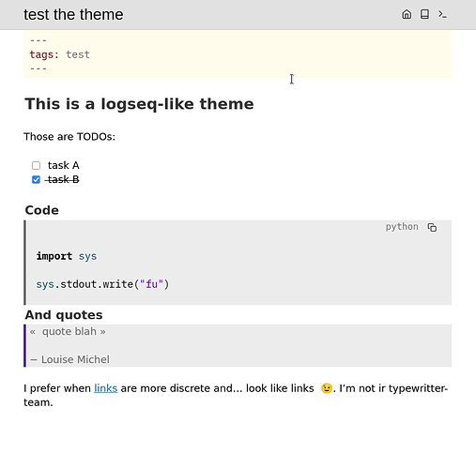Click the "test" tag value
Viewport: 476px width, 468px height.
click(78, 54)
